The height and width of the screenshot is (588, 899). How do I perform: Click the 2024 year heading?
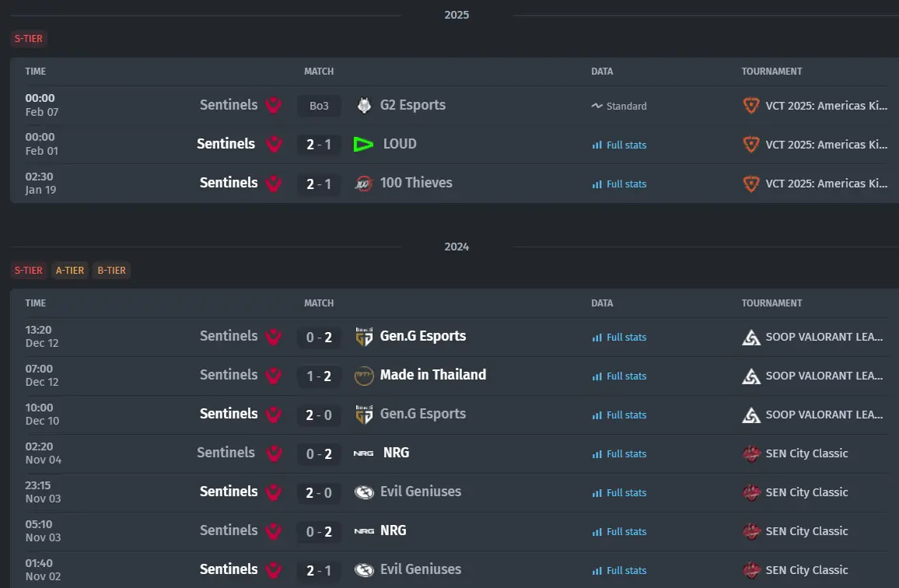click(456, 247)
